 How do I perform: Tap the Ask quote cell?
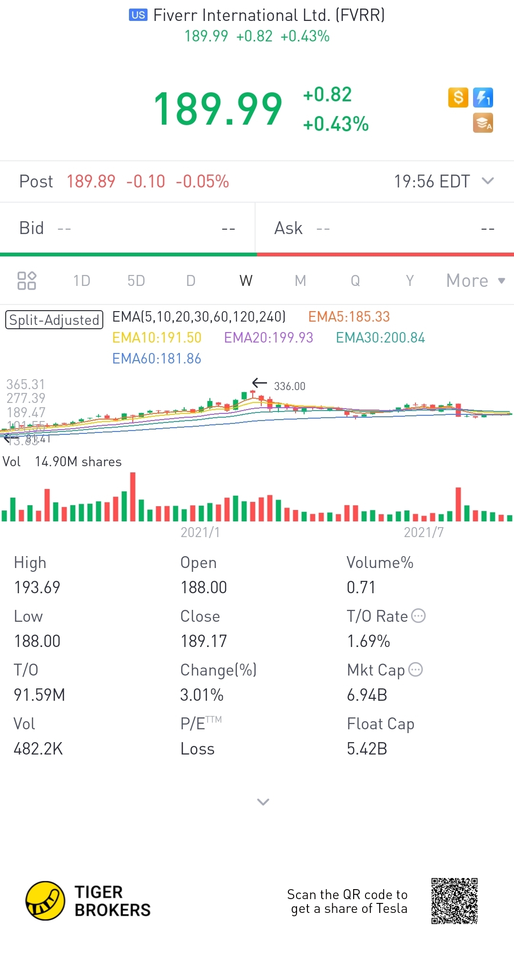tap(385, 228)
